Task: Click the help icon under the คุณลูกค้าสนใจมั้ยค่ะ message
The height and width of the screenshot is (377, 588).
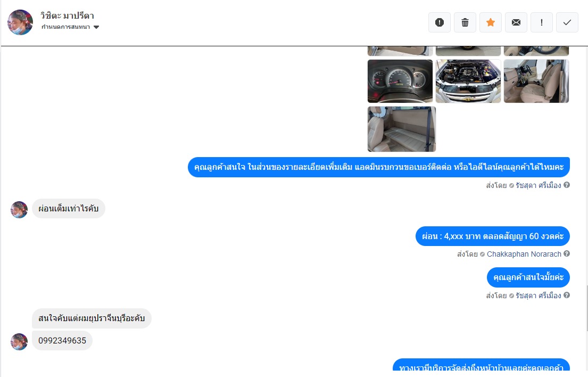Action: click(x=567, y=295)
